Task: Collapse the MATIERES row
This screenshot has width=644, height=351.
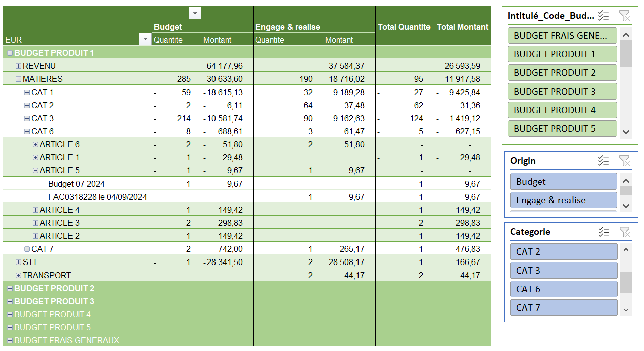Action: (19, 79)
